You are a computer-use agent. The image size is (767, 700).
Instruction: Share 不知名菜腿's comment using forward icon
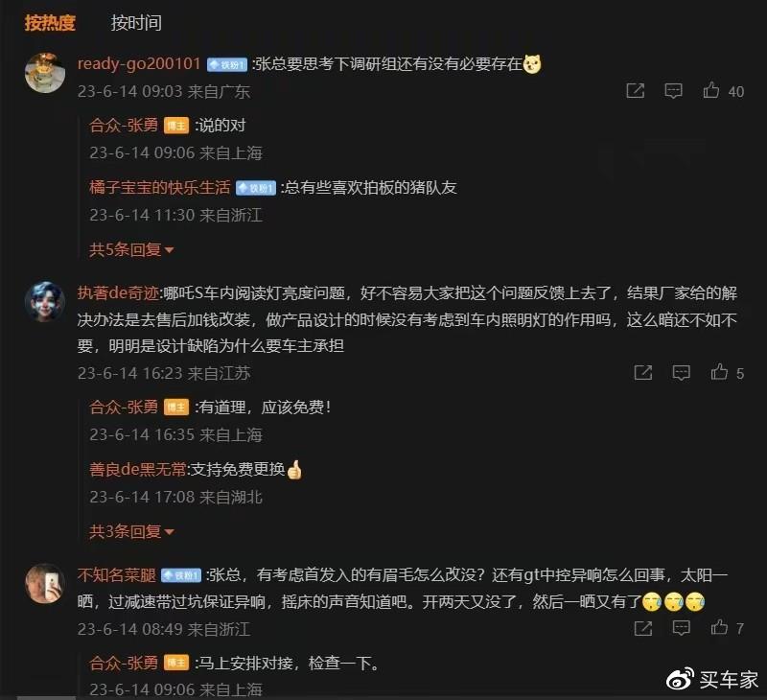point(642,628)
